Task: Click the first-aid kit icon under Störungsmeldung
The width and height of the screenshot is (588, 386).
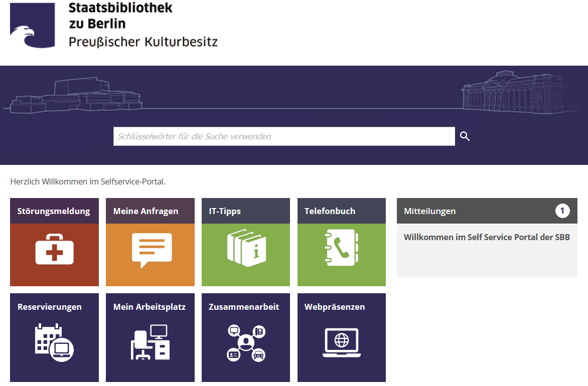Action: 54,249
